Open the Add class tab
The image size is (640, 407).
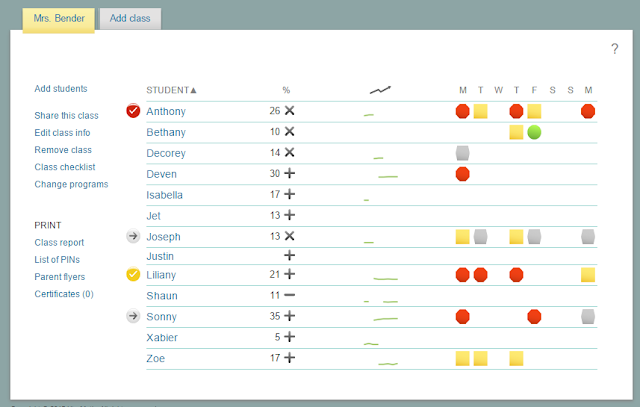tap(130, 19)
